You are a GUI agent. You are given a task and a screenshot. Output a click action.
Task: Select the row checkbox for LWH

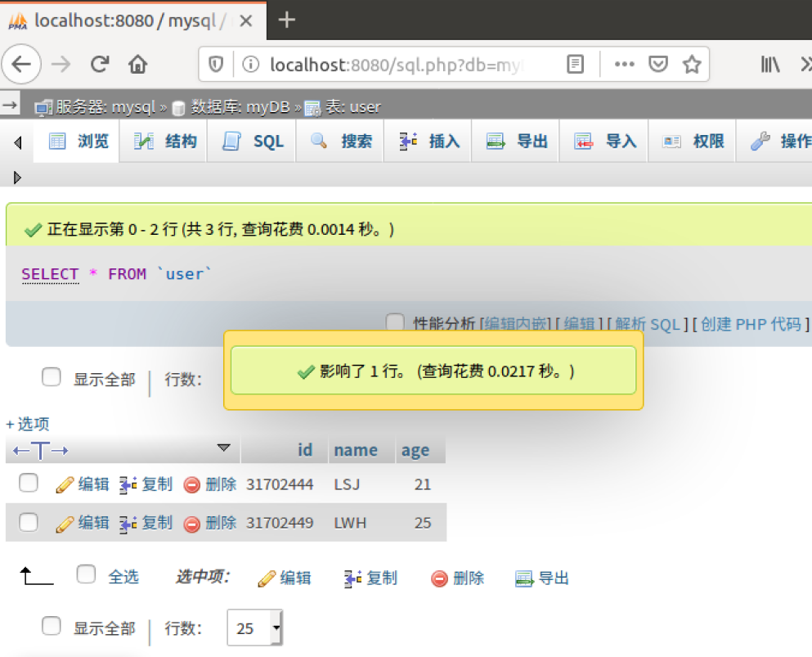coord(28,522)
